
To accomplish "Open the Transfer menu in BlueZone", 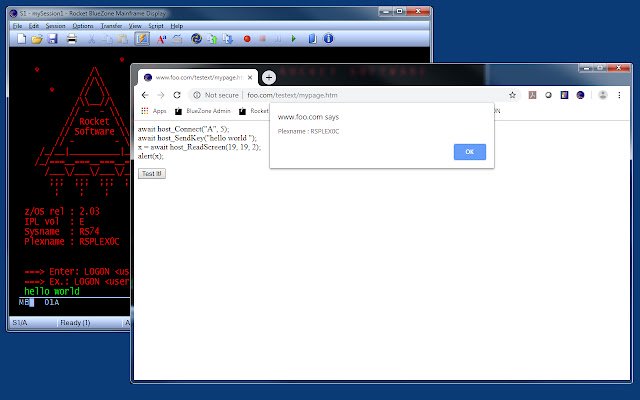I will pyautogui.click(x=111, y=26).
